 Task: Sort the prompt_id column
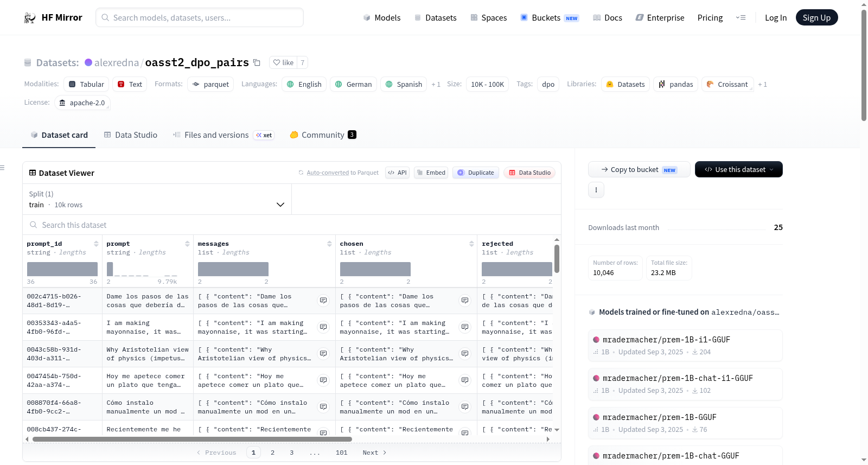tap(96, 244)
